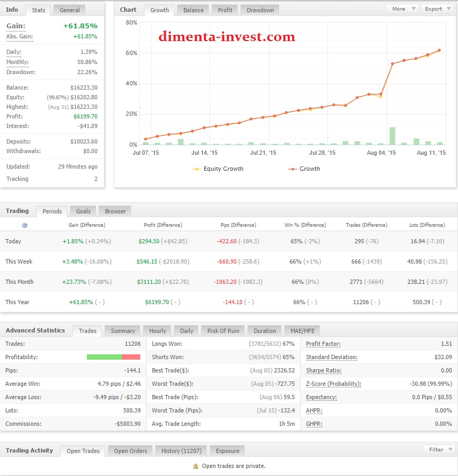
Task: Switch to the Stats info tab
Action: tap(38, 10)
